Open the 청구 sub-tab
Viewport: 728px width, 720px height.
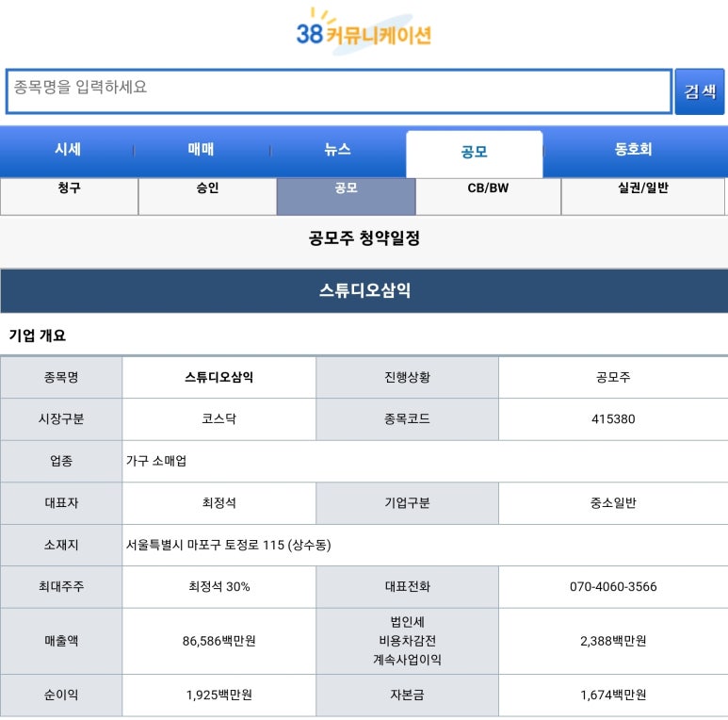(69, 196)
